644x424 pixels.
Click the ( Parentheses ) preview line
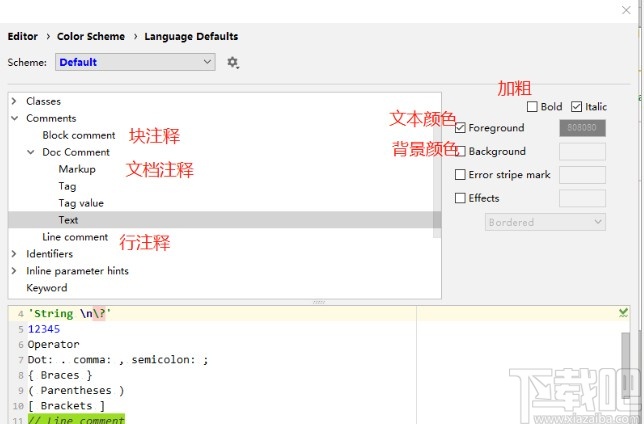coord(76,390)
